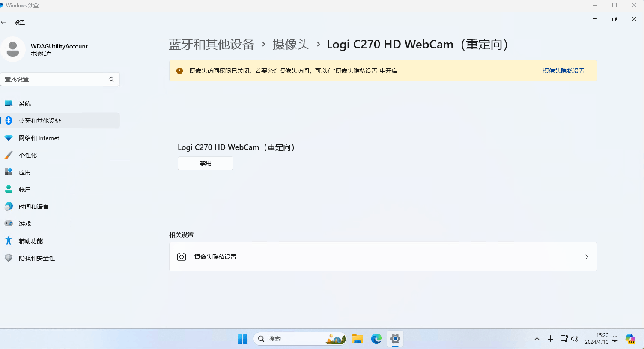
Task: Navigate to 摄像头 breadcrumb
Action: click(291, 44)
